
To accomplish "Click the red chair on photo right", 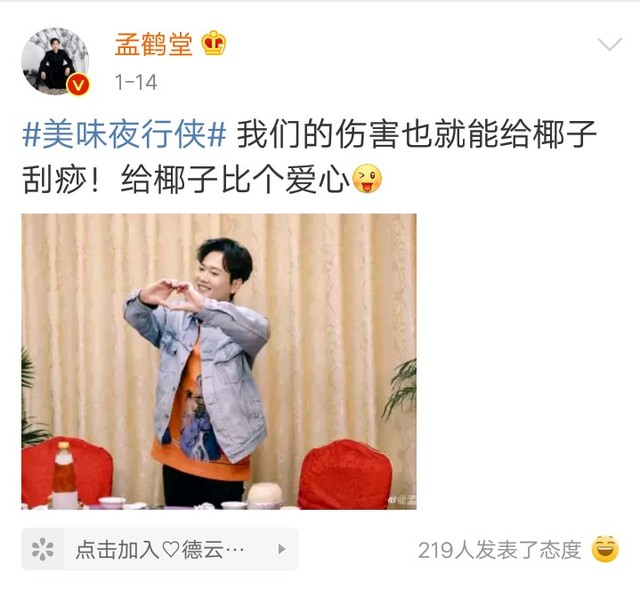I will tap(345, 474).
